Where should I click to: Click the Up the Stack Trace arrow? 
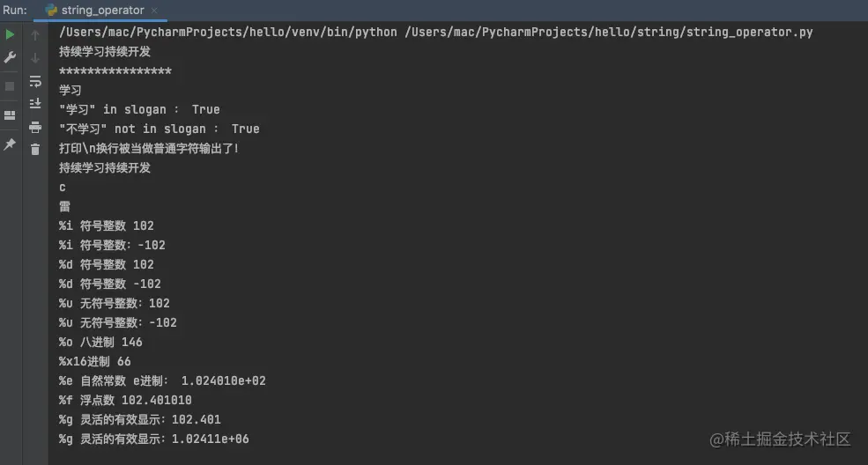35,35
